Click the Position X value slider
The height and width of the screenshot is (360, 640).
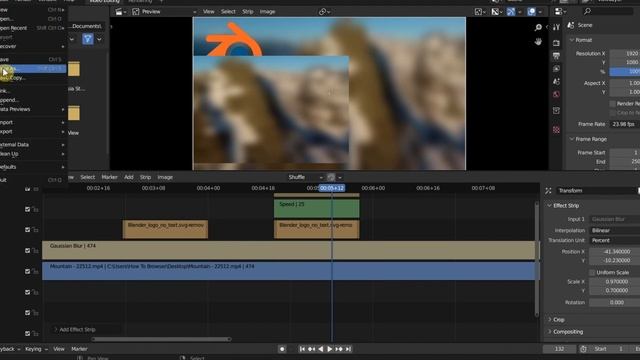point(615,252)
